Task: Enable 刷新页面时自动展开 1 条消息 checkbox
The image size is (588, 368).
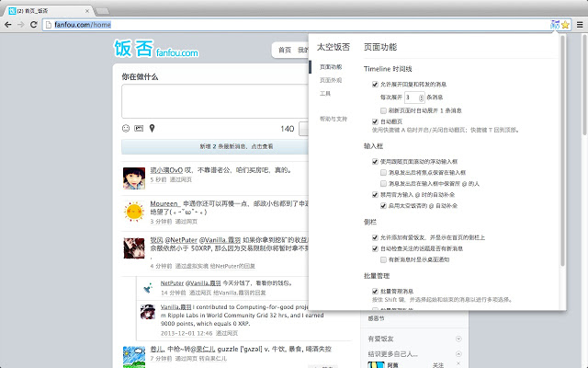Action: pos(383,110)
